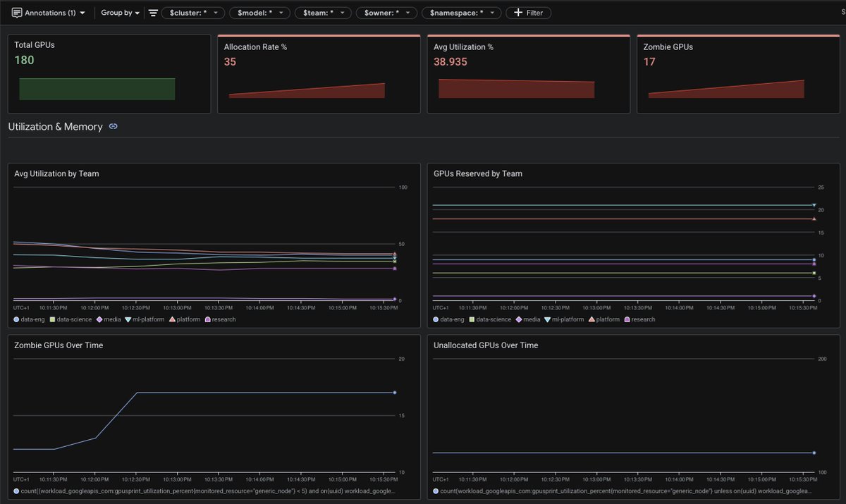Click the filter lines icon

point(153,13)
